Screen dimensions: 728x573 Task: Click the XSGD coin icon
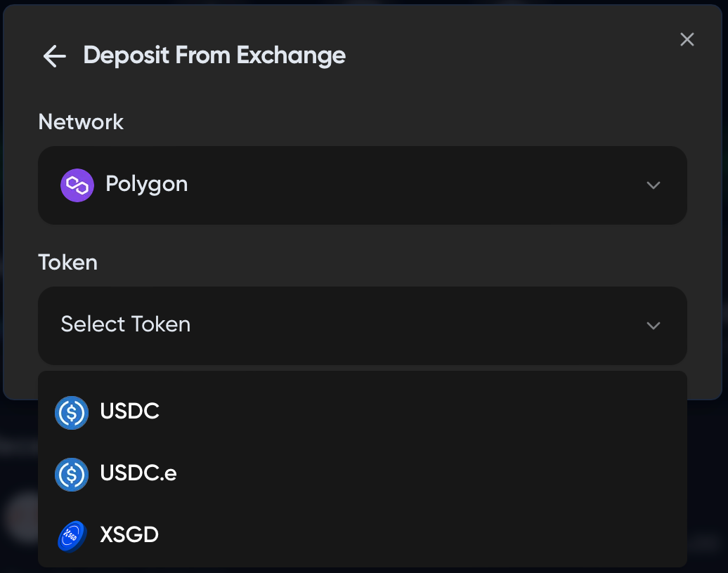coord(72,536)
